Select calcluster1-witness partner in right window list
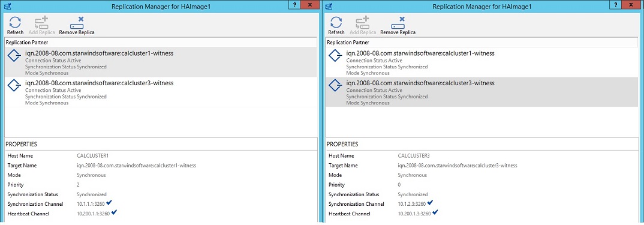The width and height of the screenshot is (644, 225). pos(482,62)
